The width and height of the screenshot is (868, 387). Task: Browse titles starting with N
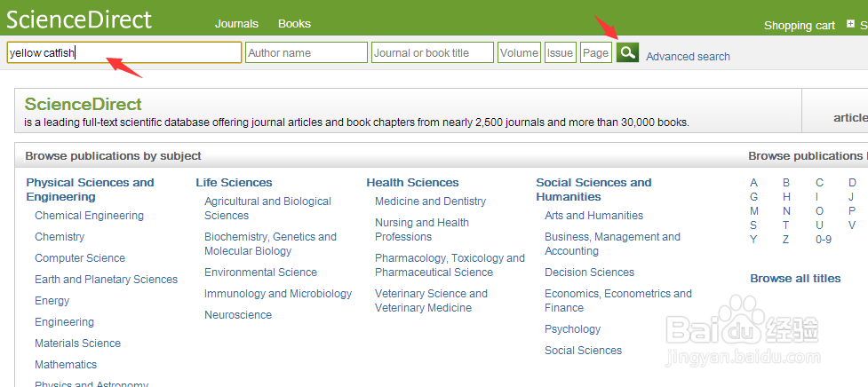coord(786,211)
